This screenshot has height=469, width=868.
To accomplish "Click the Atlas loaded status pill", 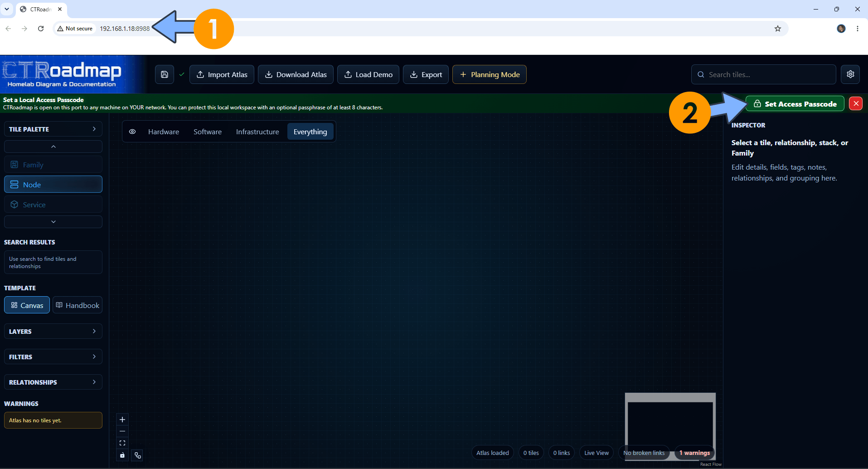I will (x=493, y=453).
